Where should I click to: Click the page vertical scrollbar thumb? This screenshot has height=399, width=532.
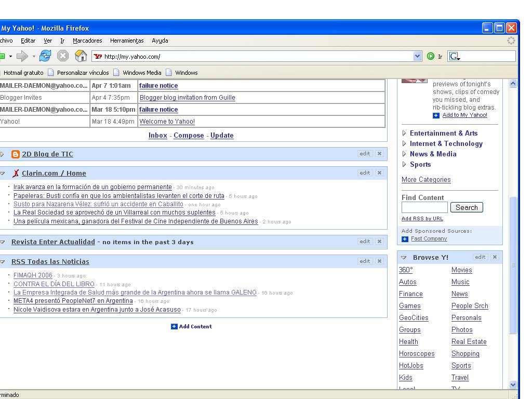[513, 265]
